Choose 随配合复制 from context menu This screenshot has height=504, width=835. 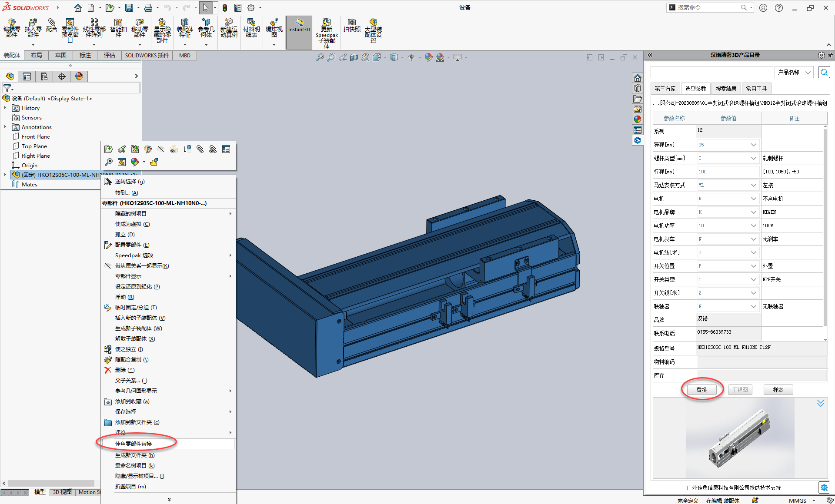(x=168, y=360)
